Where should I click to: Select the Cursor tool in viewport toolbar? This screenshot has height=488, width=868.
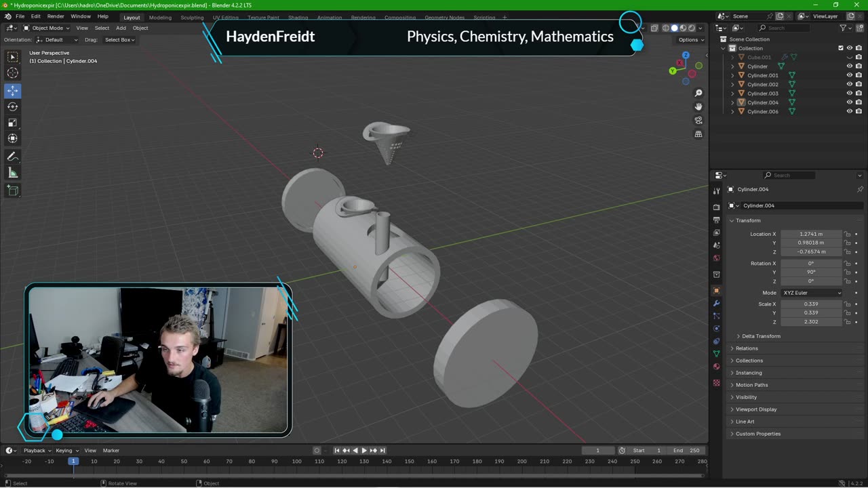13,73
